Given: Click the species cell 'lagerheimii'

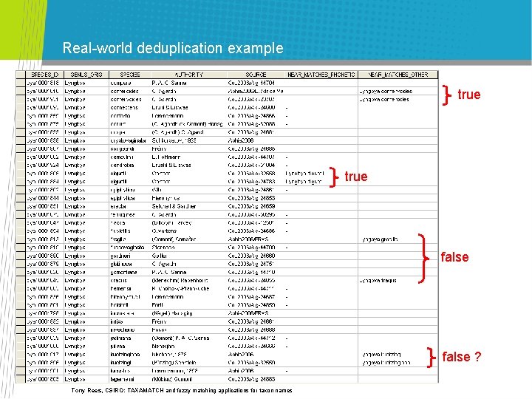Looking at the screenshot, I should [130, 379].
